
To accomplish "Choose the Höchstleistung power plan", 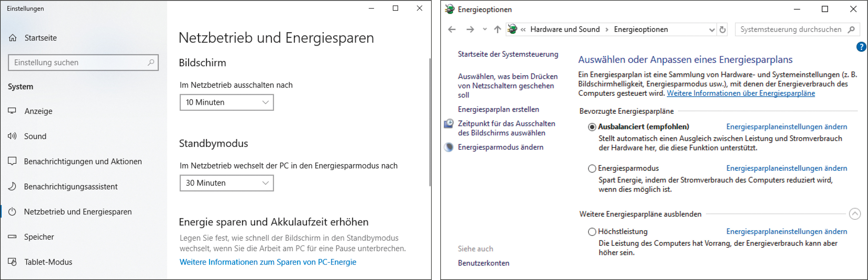I will (592, 232).
